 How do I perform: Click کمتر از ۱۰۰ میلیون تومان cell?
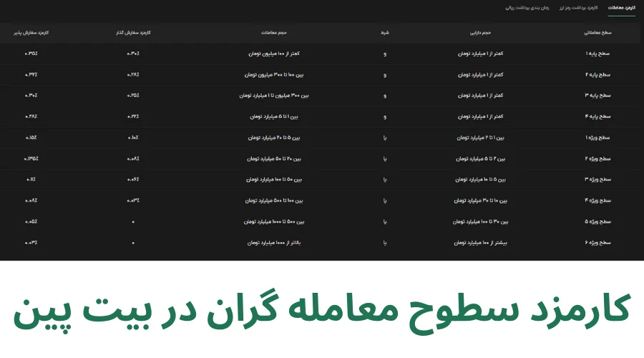273,54
